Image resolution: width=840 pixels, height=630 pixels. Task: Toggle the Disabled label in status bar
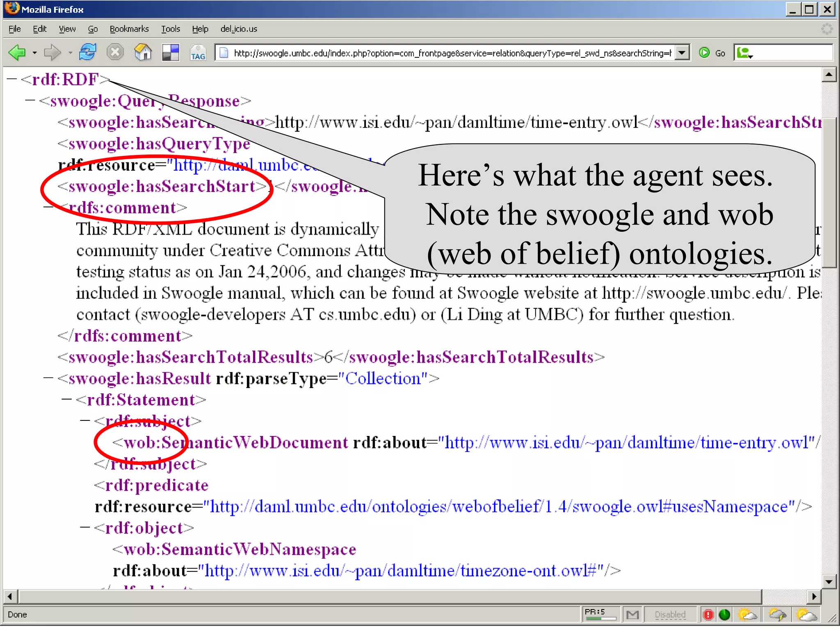coord(670,614)
